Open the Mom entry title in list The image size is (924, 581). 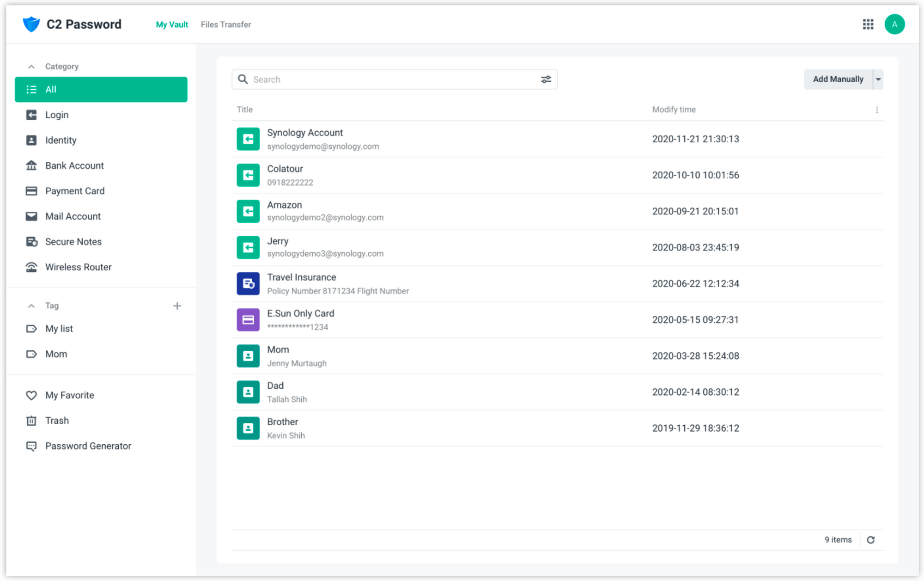pyautogui.click(x=278, y=349)
